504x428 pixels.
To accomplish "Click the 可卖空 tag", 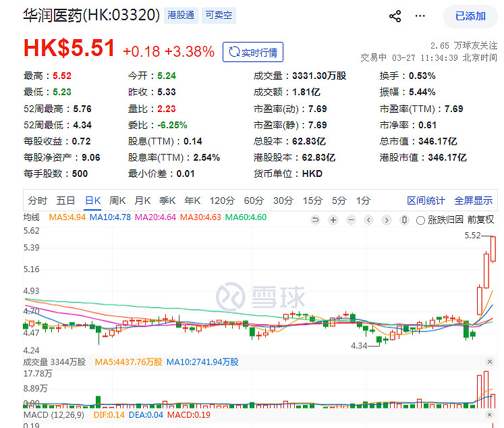I will tap(219, 15).
